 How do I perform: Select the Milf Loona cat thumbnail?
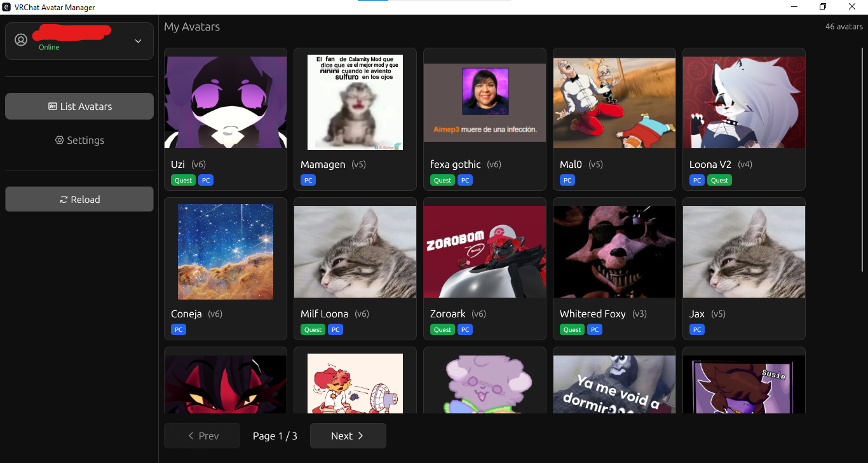355,252
